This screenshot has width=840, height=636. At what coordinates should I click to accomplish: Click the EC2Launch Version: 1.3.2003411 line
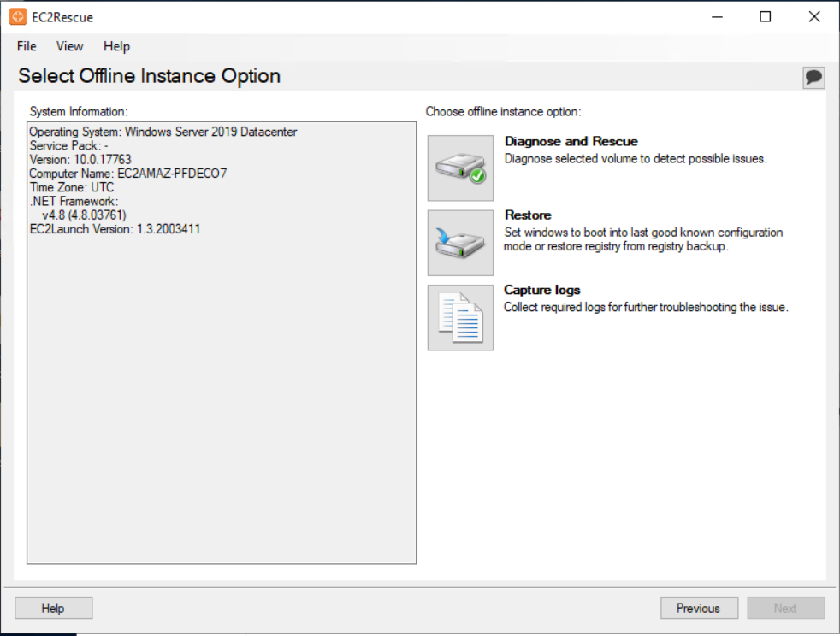click(x=115, y=229)
